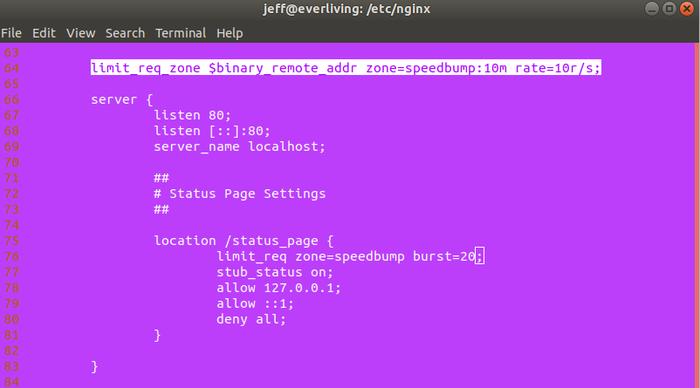Click the window title 'jeff@everliving: /etc/nginx'
Screen dimensions: 700x388
346,9
